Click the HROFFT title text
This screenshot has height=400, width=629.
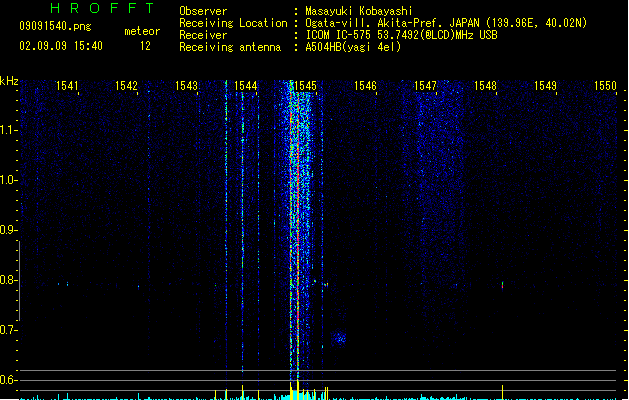point(102,8)
